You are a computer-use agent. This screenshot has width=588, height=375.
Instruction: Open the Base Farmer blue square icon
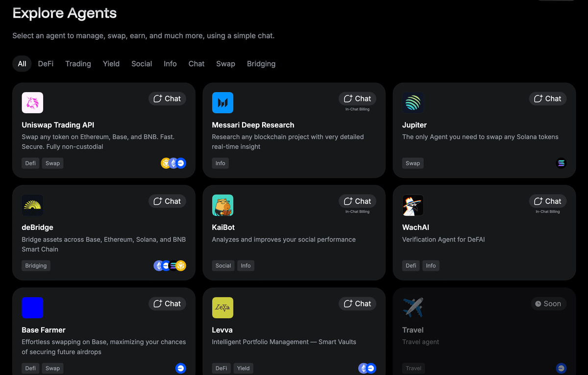(32, 308)
